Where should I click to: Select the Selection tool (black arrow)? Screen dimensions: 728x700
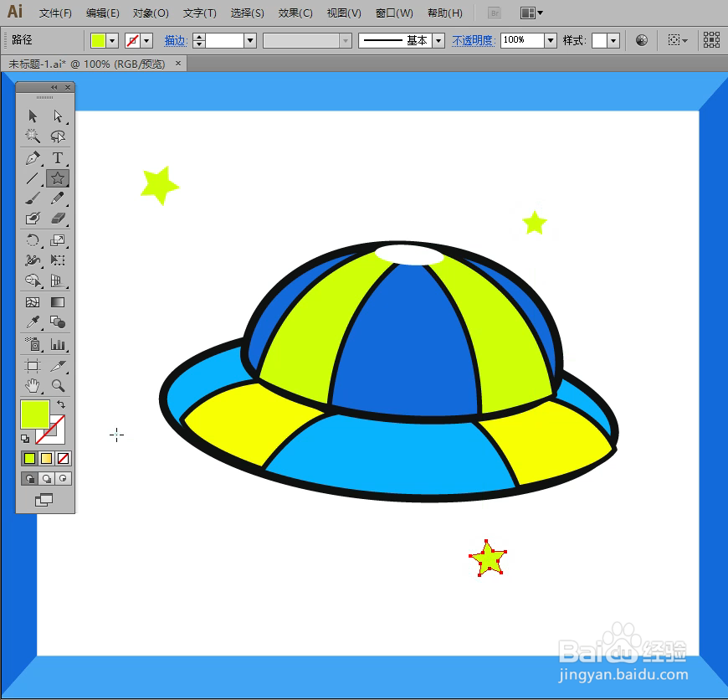[x=33, y=116]
